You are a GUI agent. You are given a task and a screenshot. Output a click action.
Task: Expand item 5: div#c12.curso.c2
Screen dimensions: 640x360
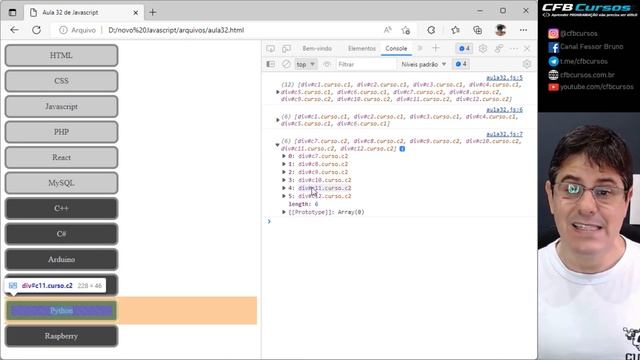[x=284, y=196]
